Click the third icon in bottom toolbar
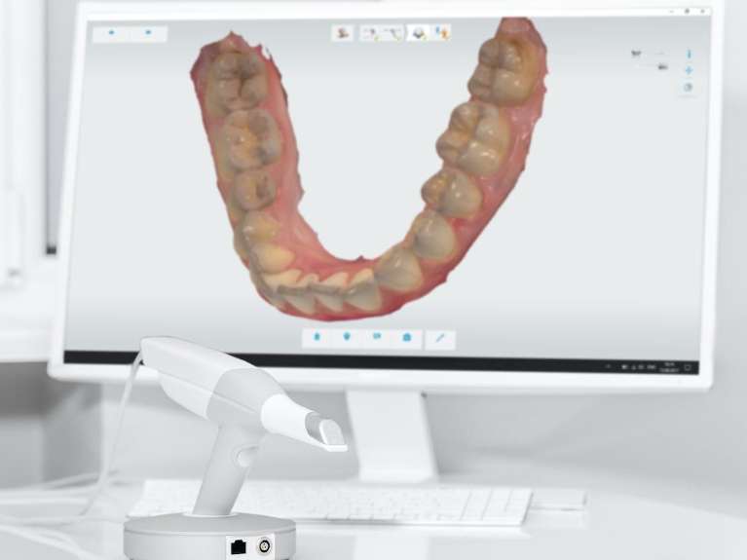The width and height of the screenshot is (747, 560). (376, 338)
